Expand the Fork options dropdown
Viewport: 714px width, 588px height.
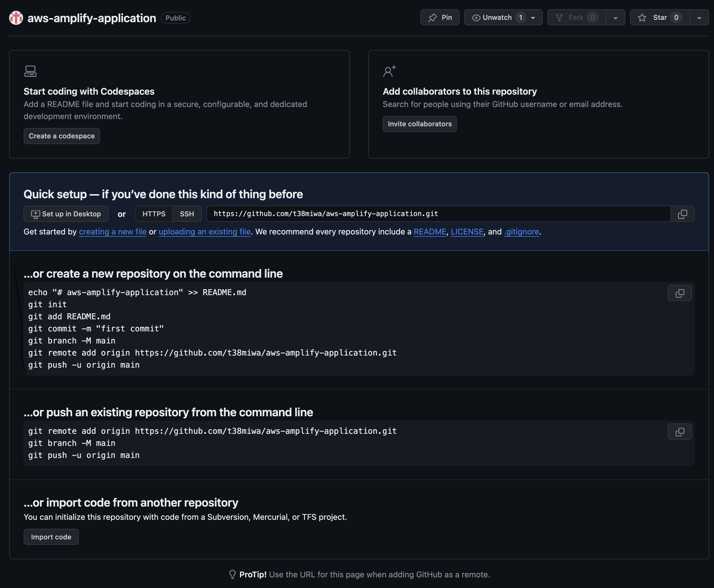point(616,17)
